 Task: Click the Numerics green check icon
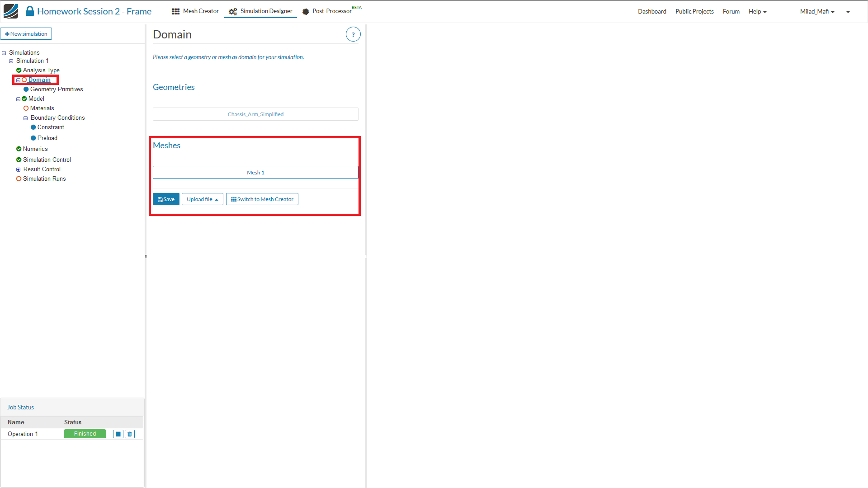(19, 149)
